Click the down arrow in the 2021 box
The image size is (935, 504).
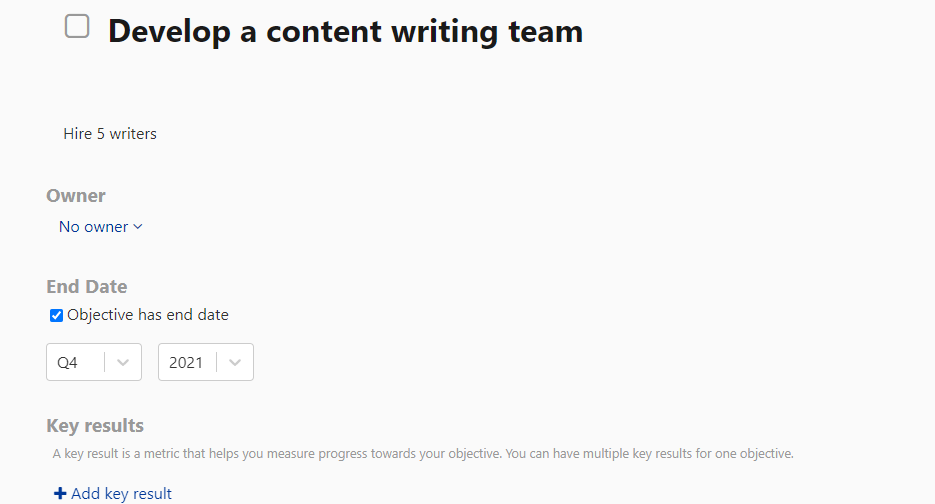(x=235, y=363)
